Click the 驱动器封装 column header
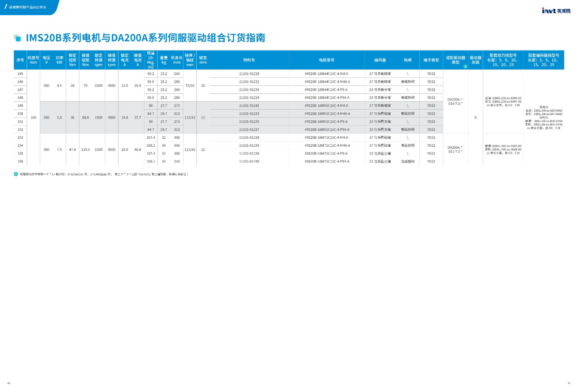 pos(475,60)
